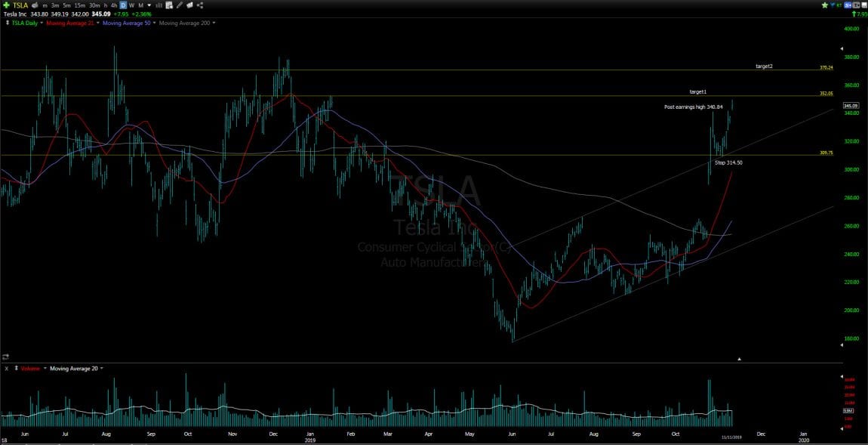
Task: Click the green plus add-symbol icon
Action: pyautogui.click(x=6, y=5)
